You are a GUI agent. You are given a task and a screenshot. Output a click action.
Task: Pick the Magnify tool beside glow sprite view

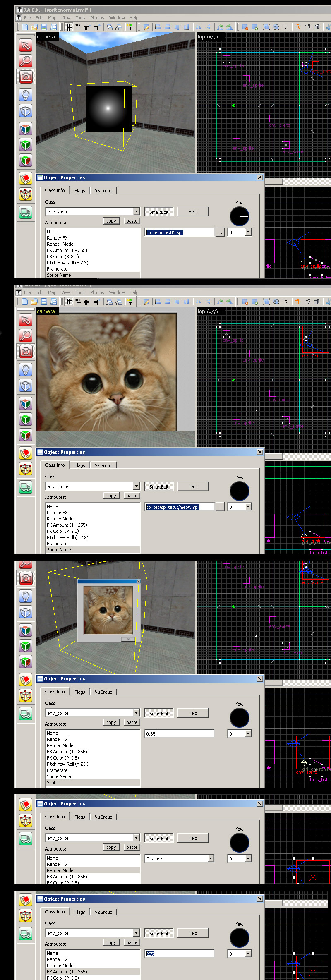26,61
